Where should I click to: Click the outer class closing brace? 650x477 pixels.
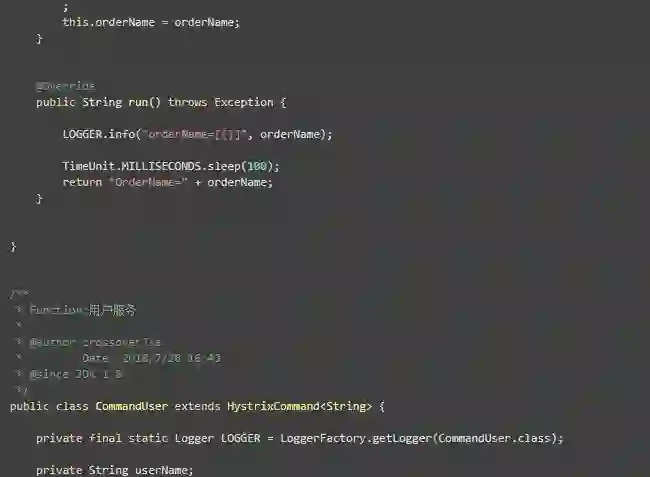[13, 247]
